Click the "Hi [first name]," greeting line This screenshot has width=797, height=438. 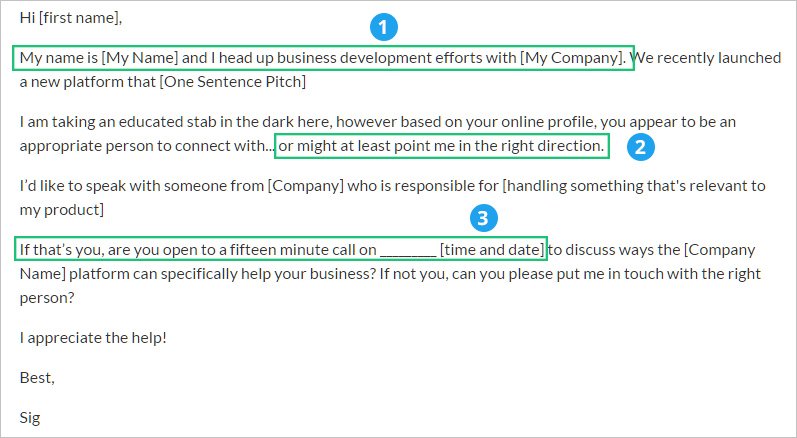[71, 18]
